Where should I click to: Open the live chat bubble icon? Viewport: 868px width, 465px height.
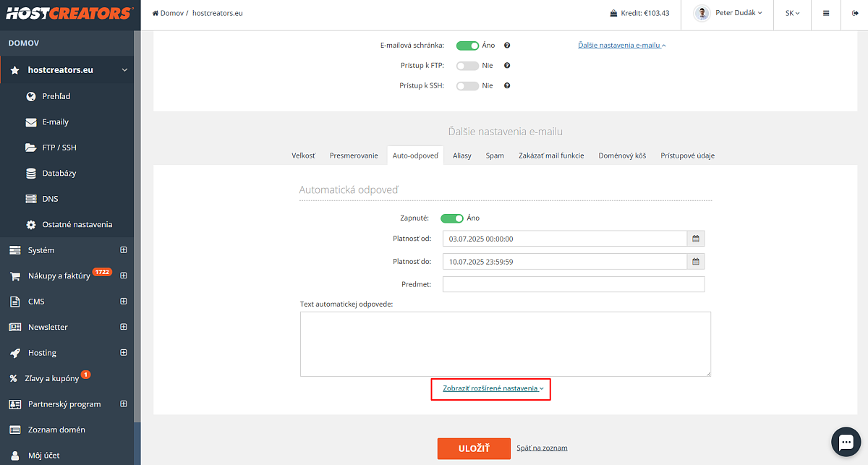coord(845,442)
